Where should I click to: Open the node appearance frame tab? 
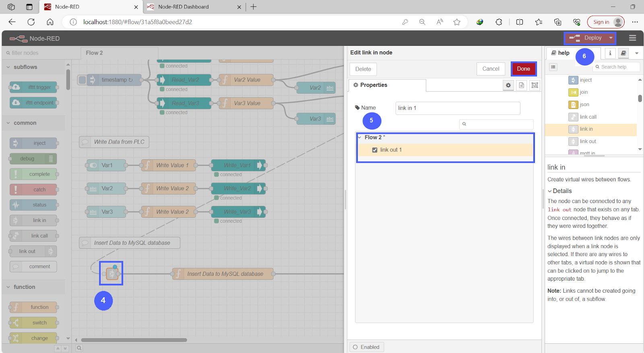[535, 85]
